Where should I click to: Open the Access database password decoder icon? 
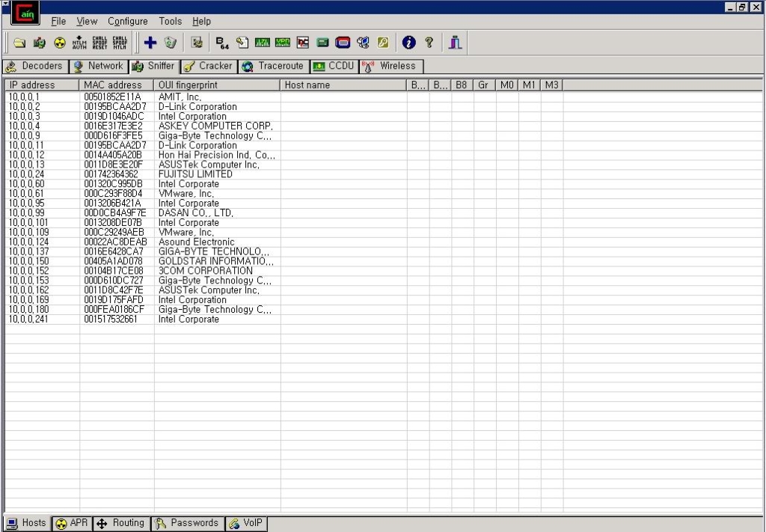tap(242, 43)
